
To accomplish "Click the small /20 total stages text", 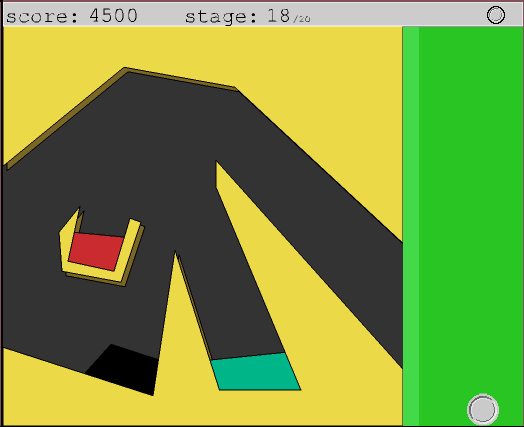I will 302,19.
